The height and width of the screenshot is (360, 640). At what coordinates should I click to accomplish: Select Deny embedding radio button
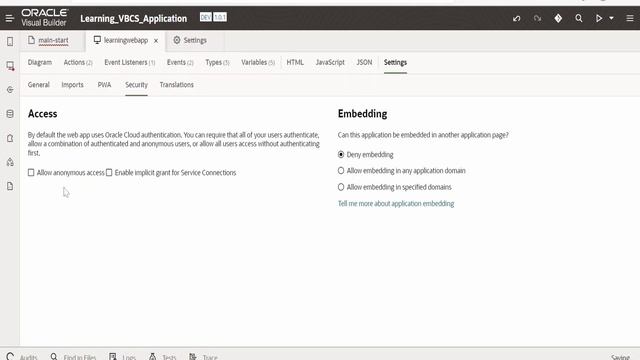pos(341,155)
